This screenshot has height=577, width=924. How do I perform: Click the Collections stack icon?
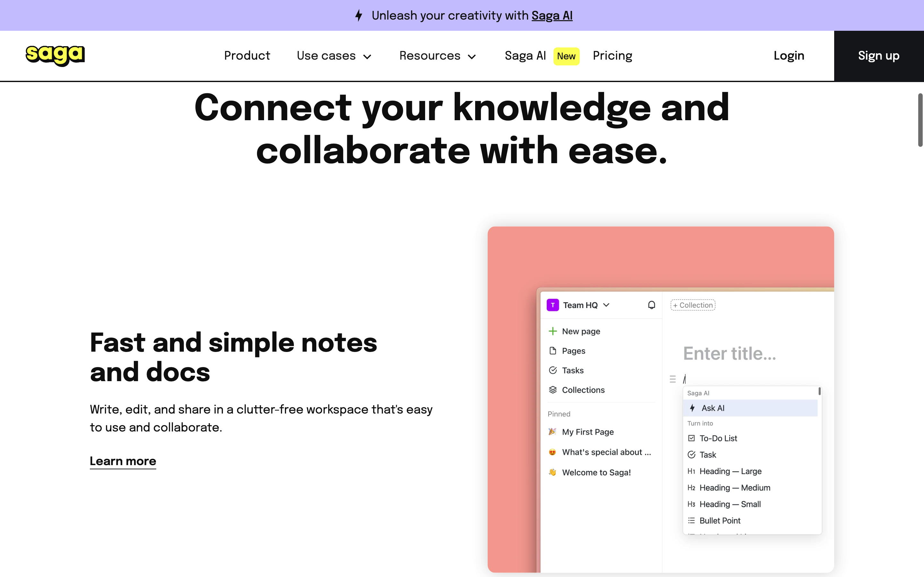pos(552,389)
